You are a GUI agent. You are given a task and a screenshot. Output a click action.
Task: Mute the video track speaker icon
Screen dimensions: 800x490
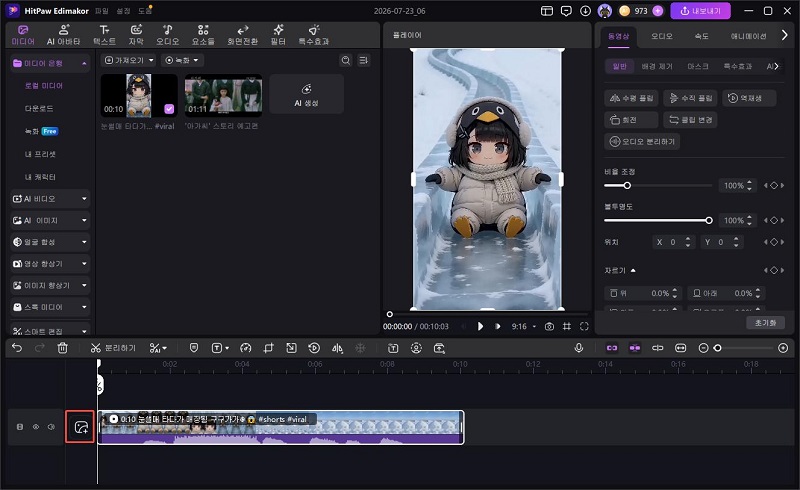pos(51,427)
